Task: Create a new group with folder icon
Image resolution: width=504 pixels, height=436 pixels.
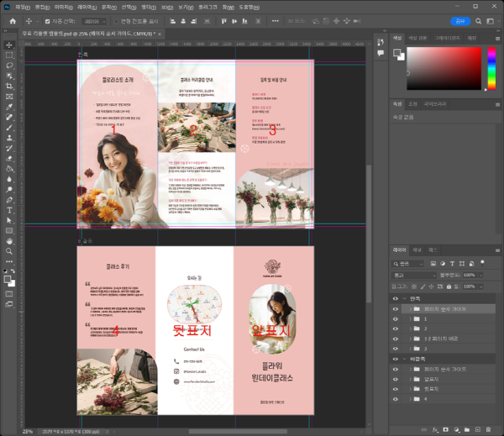Action: click(466, 428)
